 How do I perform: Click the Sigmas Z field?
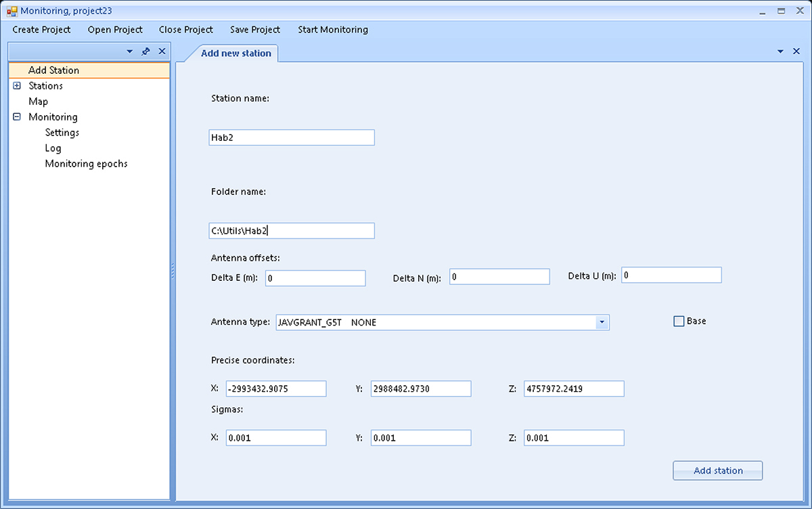click(574, 438)
